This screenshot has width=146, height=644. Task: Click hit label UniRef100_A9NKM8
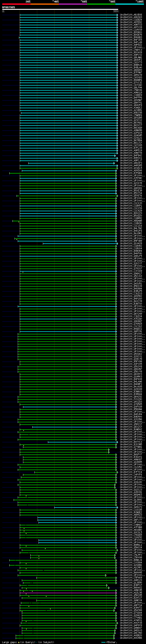click(131, 130)
